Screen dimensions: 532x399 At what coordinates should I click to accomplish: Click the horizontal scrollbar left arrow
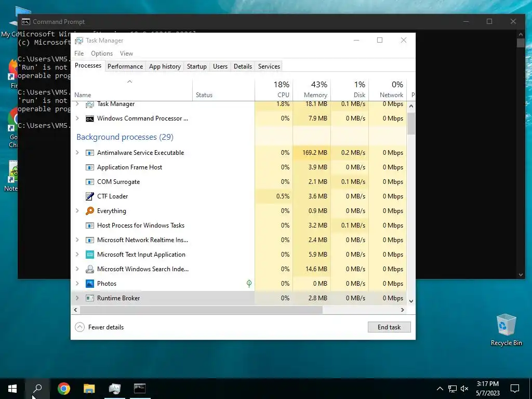tap(76, 310)
